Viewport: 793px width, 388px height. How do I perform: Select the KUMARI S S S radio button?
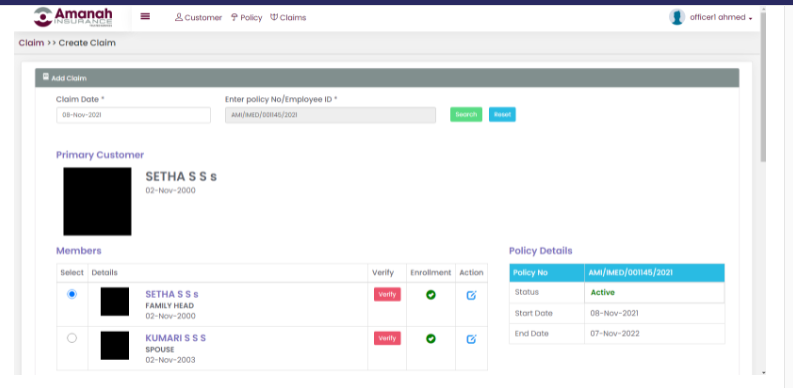coord(72,338)
